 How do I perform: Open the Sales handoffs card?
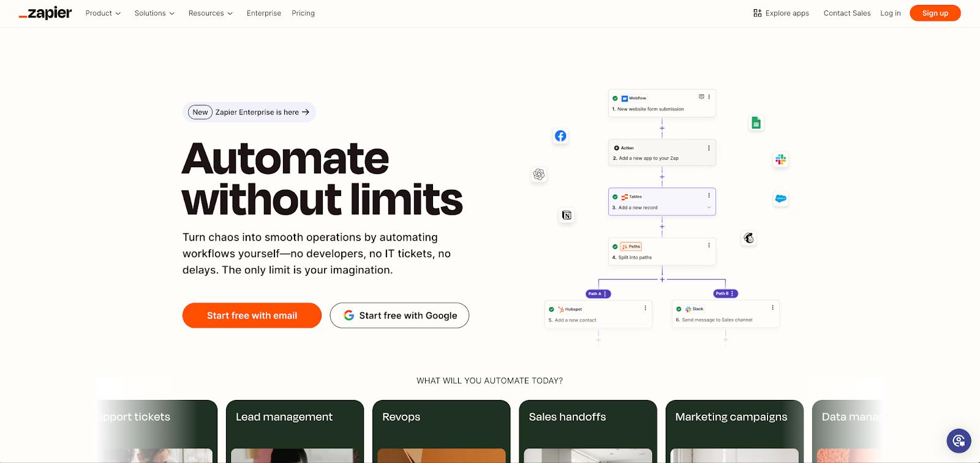pos(588,431)
